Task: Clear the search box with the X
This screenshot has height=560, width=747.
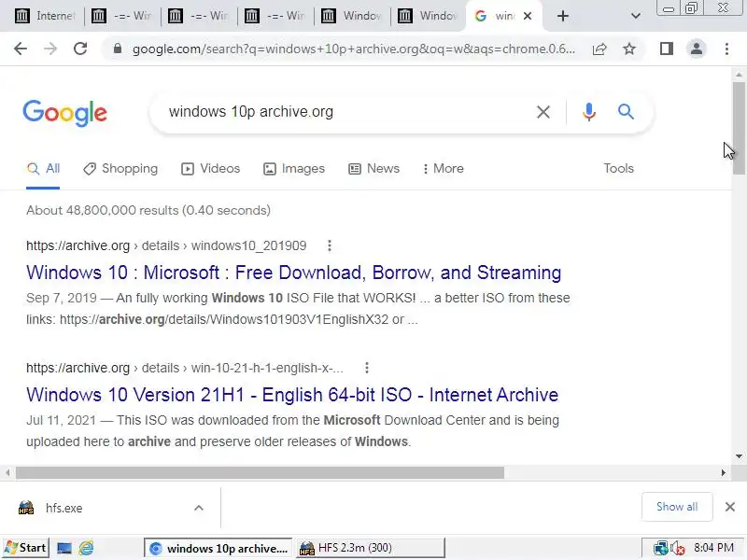Action: (x=543, y=112)
